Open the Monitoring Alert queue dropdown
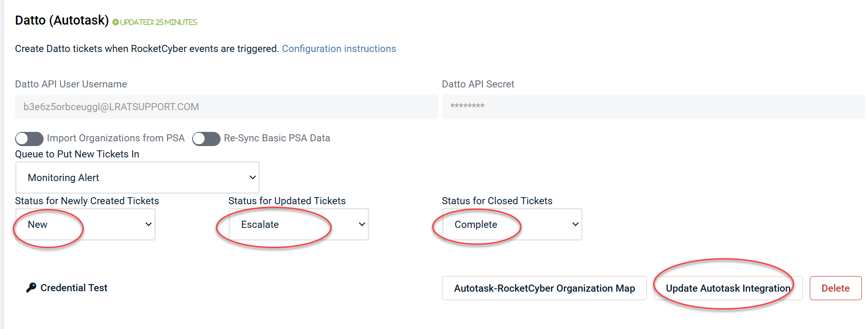 click(x=137, y=178)
